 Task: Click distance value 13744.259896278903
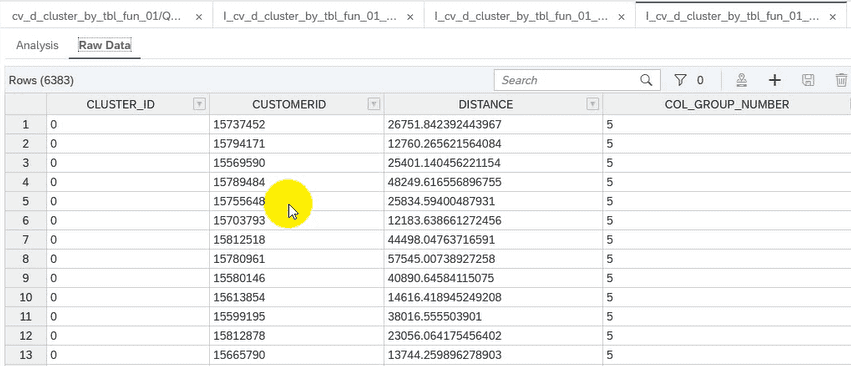[x=444, y=355]
